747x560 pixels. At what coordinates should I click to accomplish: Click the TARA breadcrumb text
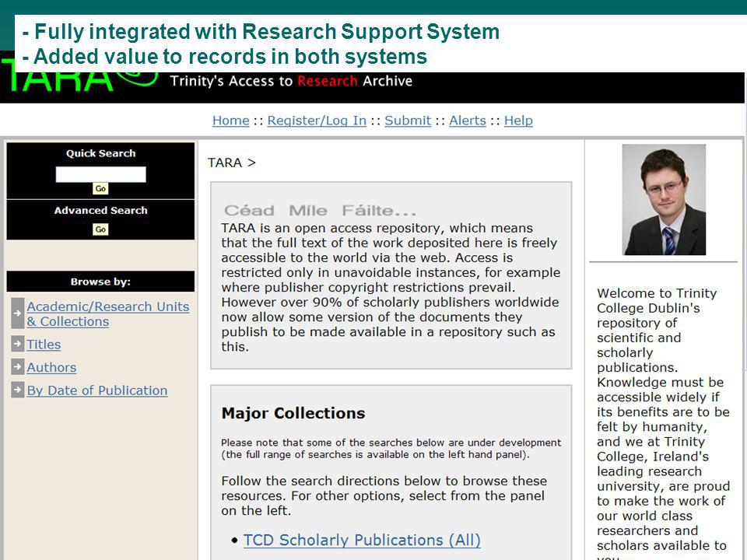[225, 163]
